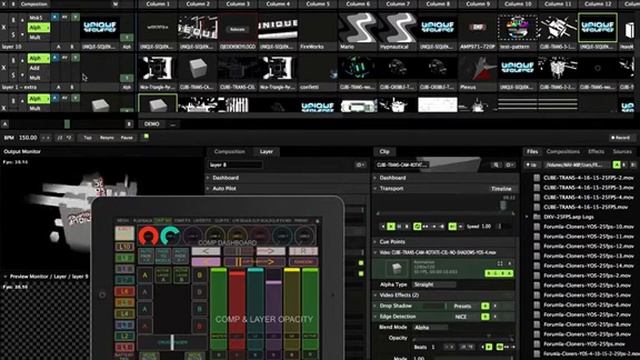Screen dimensions: 640x360
Task: Open the Presets dropdown for Drop Shadow
Action: [462, 306]
